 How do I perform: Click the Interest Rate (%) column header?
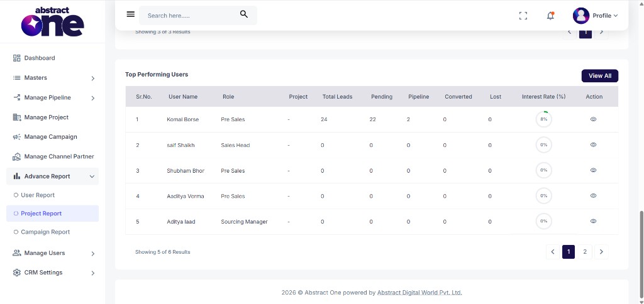[543, 97]
